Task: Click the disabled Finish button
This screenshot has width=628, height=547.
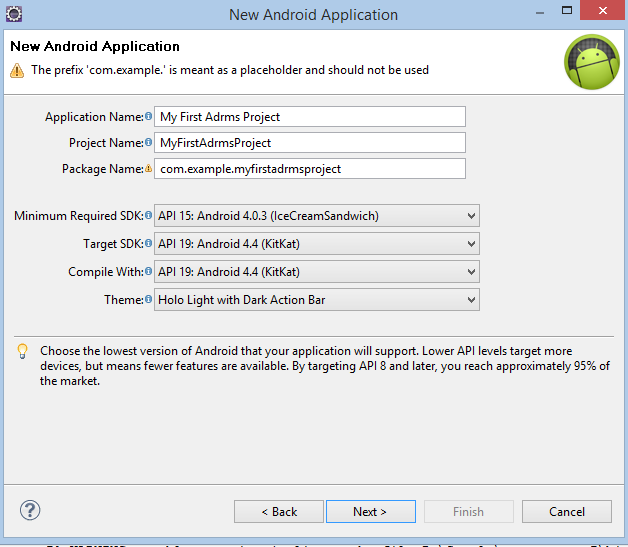Action: tap(469, 511)
